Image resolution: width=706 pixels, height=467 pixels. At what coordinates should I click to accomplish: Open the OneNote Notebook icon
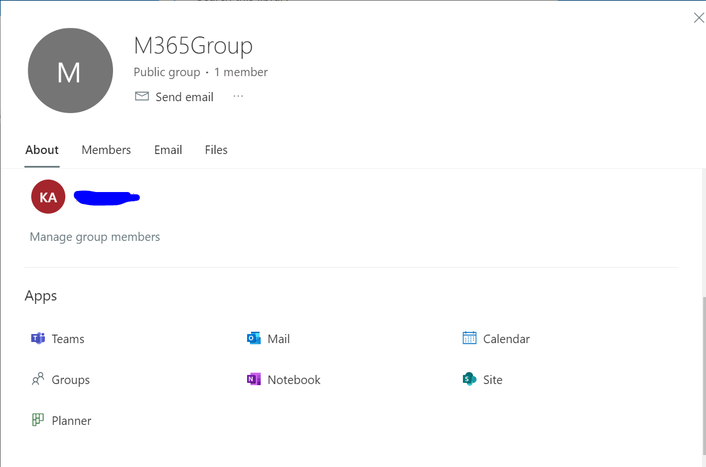(254, 379)
